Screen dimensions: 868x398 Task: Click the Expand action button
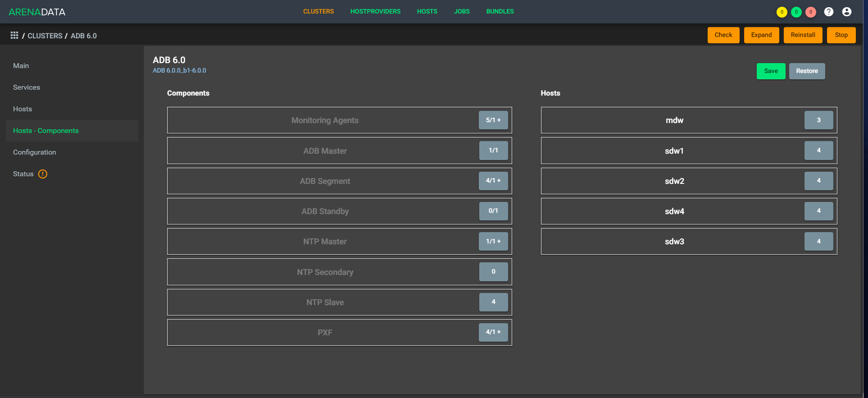pyautogui.click(x=762, y=35)
